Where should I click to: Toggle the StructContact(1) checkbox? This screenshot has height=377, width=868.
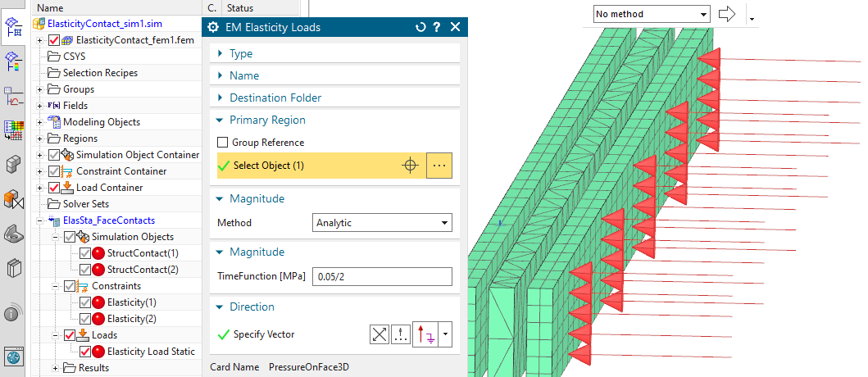(x=85, y=253)
